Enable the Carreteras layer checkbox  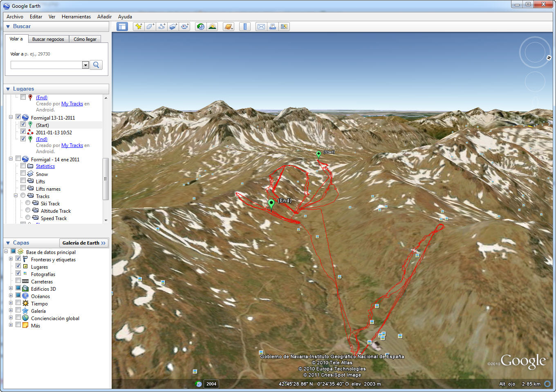point(18,281)
